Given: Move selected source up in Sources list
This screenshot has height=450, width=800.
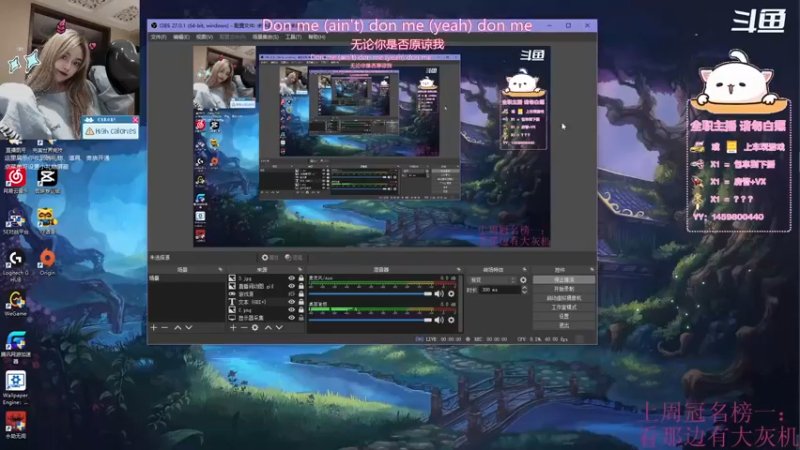Looking at the screenshot, I should pos(268,328).
